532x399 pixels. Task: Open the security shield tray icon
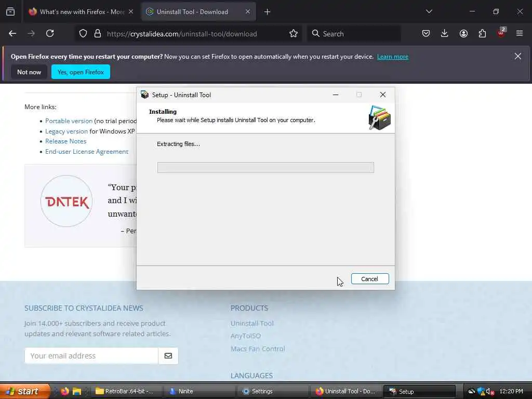point(481,392)
